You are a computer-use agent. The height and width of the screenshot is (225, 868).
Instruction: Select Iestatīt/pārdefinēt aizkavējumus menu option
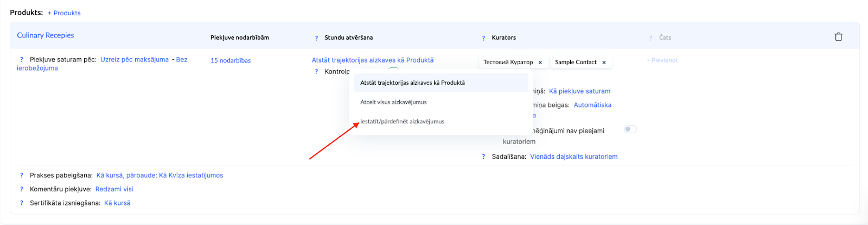402,122
